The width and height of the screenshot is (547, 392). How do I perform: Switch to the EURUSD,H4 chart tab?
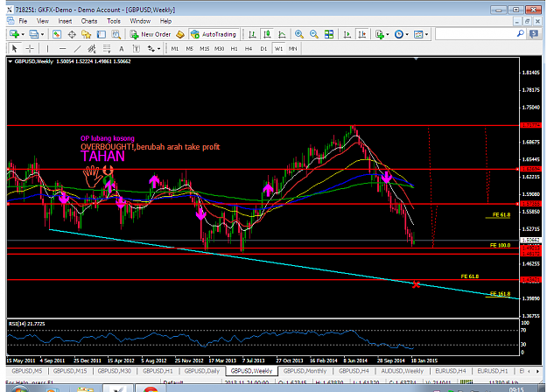(x=451, y=371)
